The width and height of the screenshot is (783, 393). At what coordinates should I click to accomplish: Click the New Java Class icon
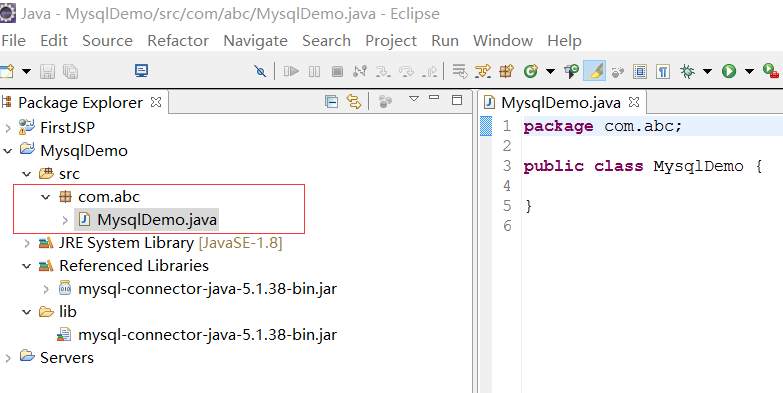click(530, 71)
